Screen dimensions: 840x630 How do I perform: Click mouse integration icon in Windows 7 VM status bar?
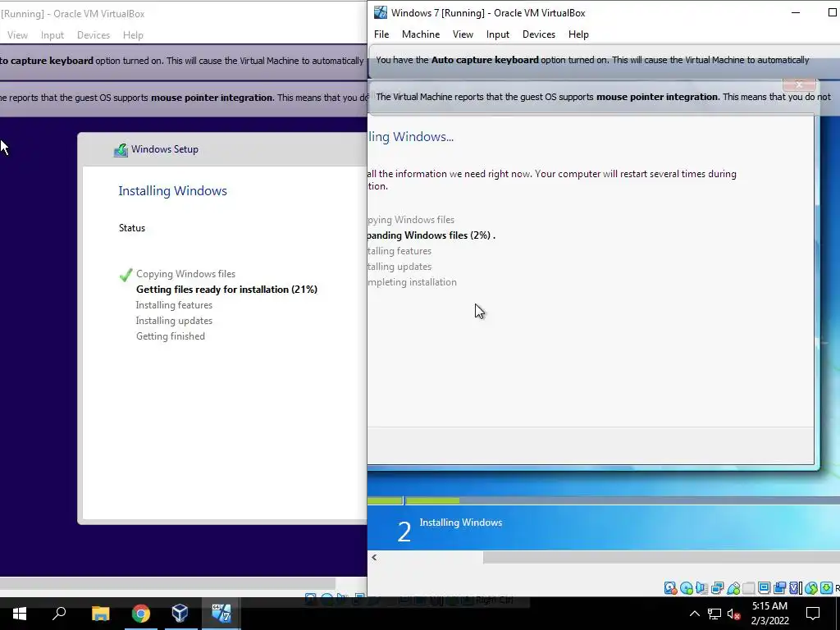click(811, 588)
